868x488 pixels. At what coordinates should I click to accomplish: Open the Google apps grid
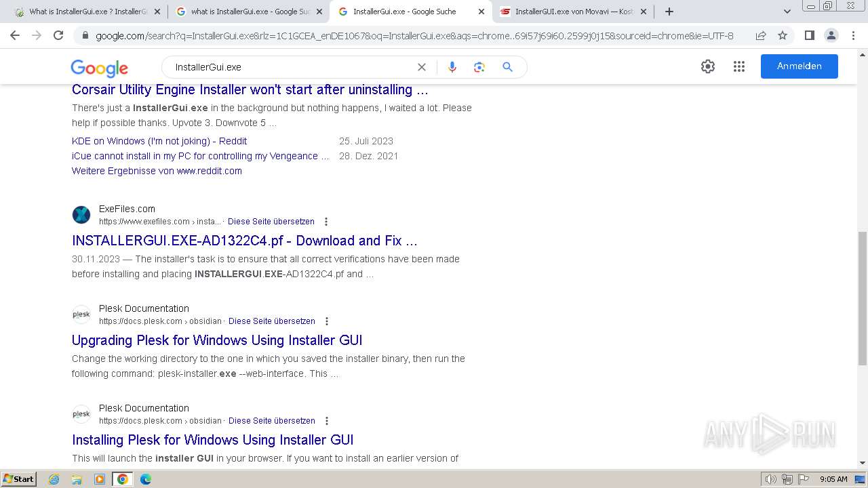click(739, 66)
